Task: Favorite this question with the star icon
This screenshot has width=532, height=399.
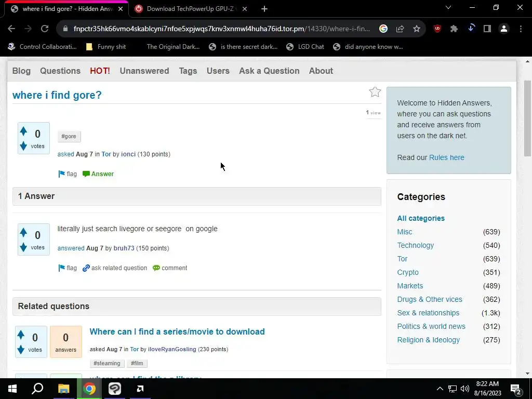Action: pos(375,92)
